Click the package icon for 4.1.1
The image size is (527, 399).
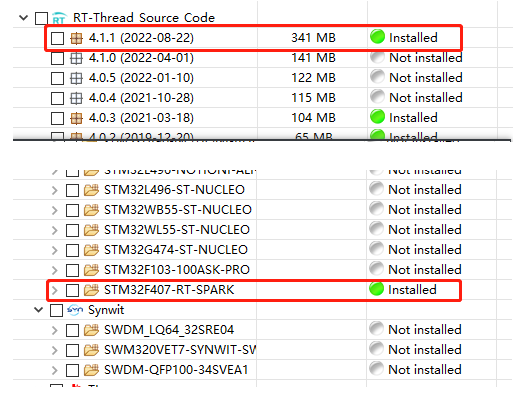pos(76,38)
